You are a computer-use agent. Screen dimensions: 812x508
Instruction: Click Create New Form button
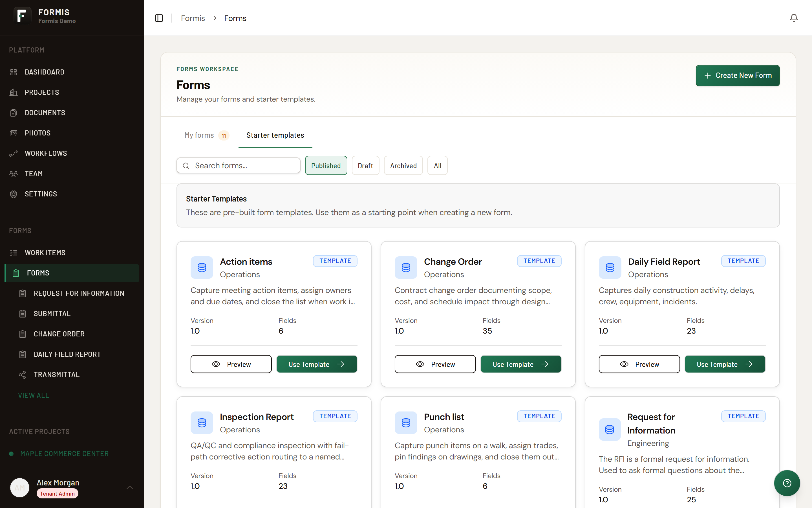coord(738,76)
